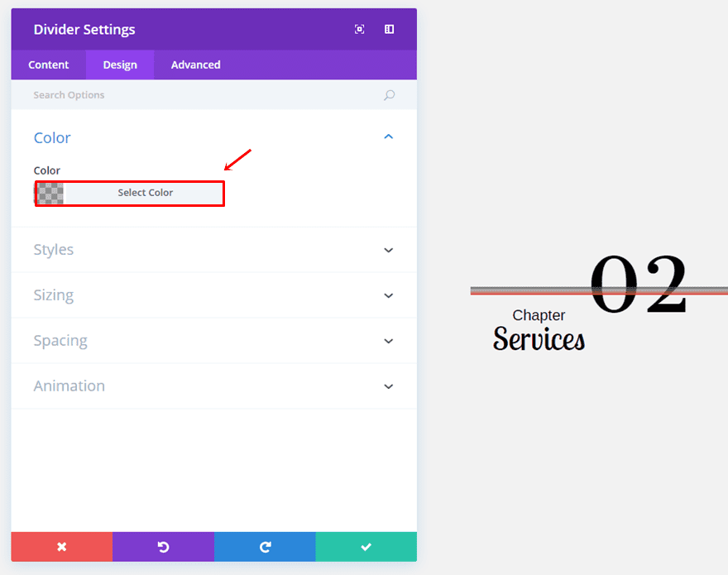
Task: Open the Advanced tab
Action: 195,65
